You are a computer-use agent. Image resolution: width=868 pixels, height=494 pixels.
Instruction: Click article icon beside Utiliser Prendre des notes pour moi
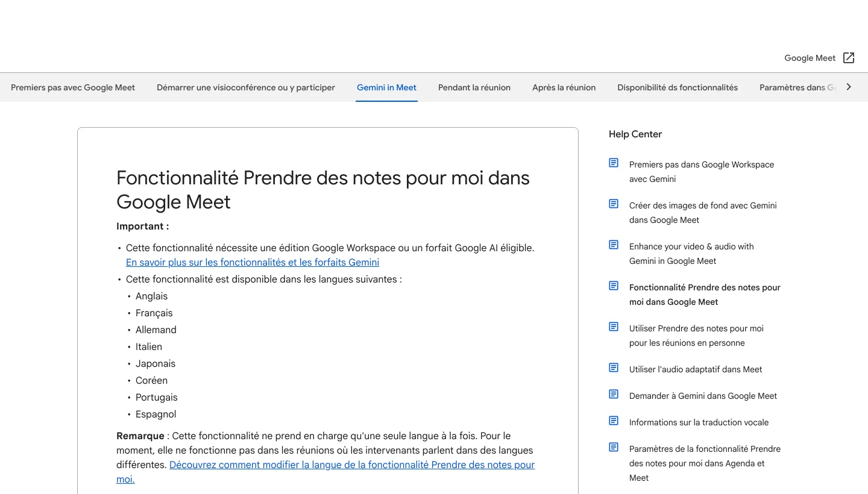point(614,327)
